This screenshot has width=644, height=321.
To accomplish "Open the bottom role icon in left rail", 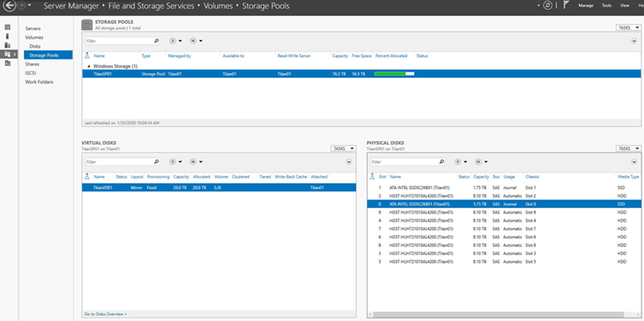I will [7, 64].
